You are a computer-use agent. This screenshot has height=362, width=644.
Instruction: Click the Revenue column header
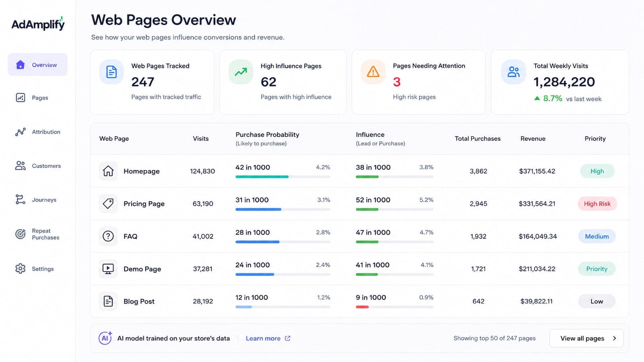(533, 138)
